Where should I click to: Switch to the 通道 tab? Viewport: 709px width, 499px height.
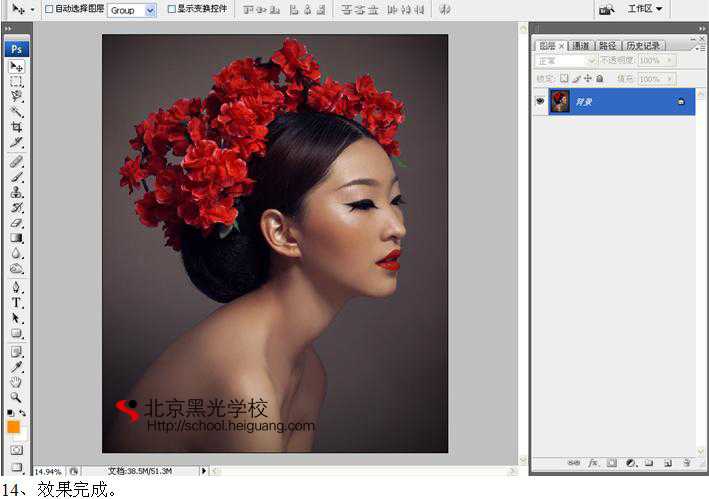point(581,46)
